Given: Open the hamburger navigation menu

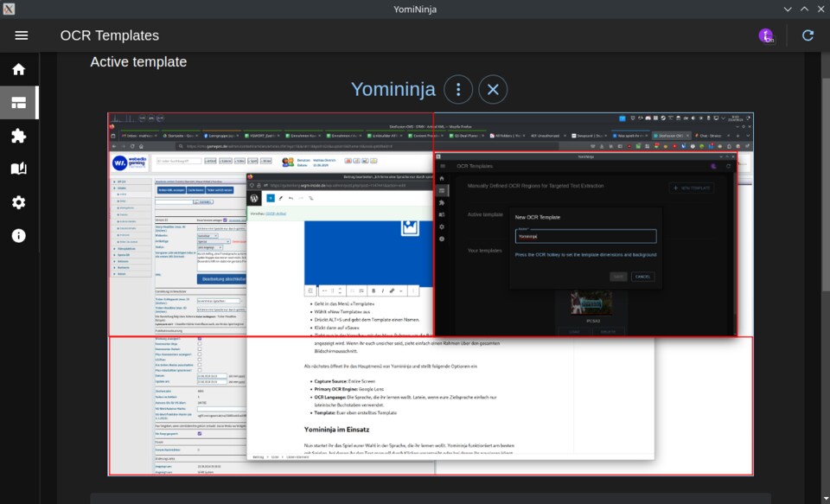Looking at the screenshot, I should pyautogui.click(x=22, y=35).
